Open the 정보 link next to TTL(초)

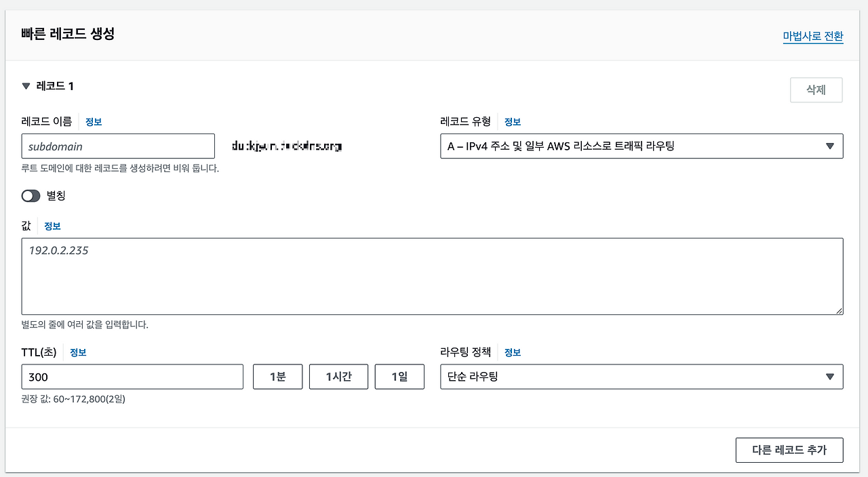(x=77, y=352)
